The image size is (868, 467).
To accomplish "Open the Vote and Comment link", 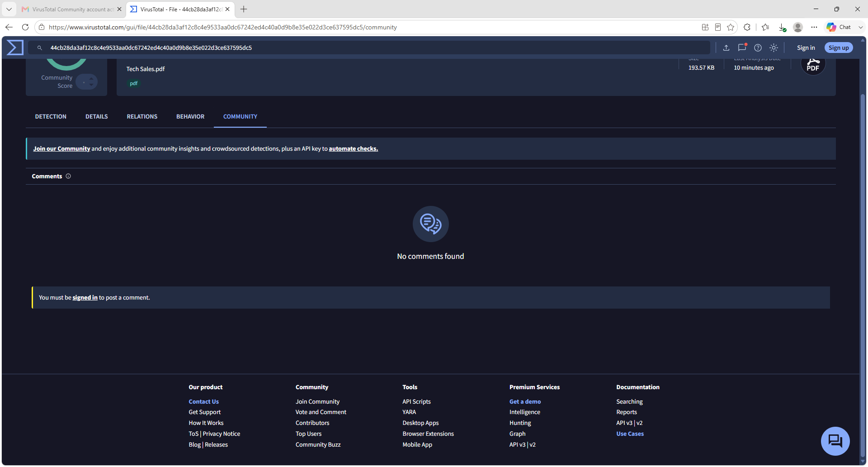I will click(x=321, y=412).
